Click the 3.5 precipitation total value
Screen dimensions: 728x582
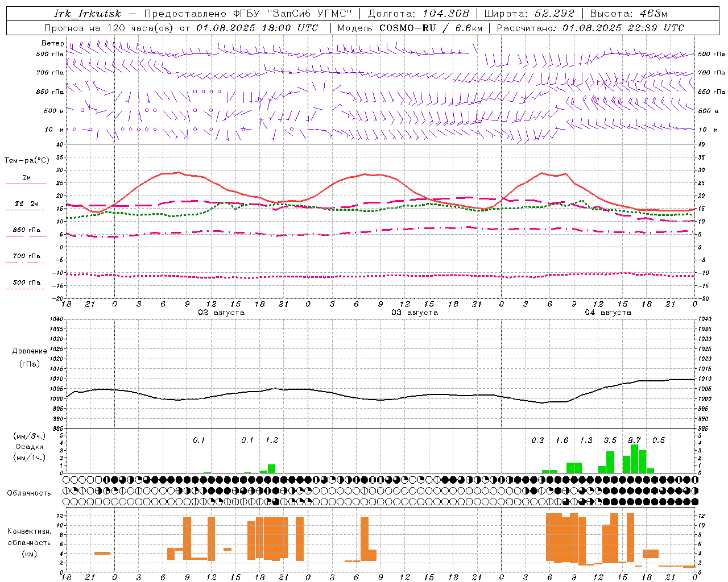tap(610, 440)
